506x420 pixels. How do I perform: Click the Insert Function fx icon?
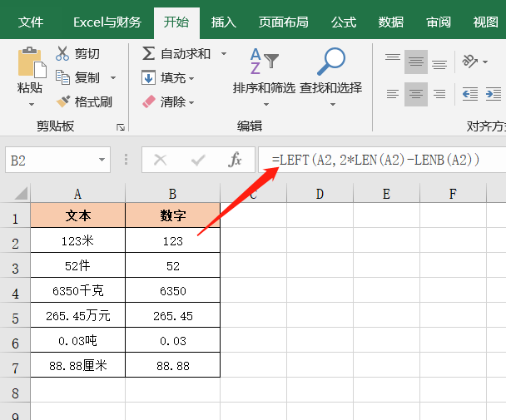tap(236, 160)
